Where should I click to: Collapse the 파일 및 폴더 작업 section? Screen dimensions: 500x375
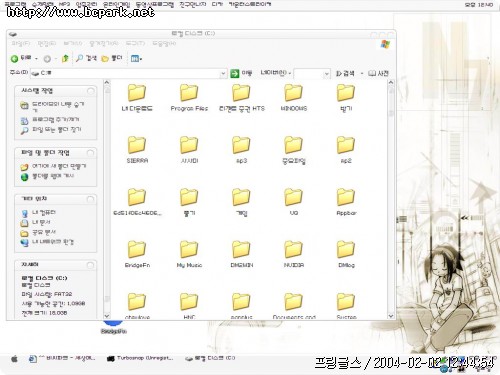pyautogui.click(x=90, y=153)
